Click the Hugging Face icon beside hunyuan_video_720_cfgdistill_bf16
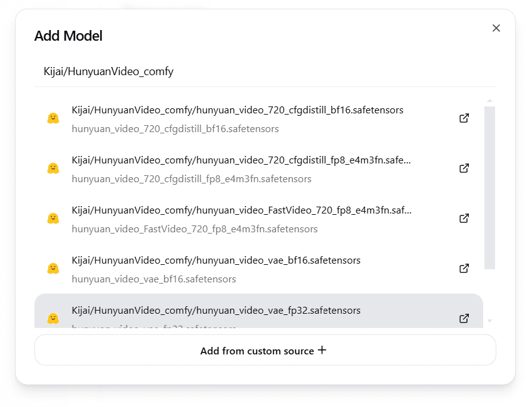 click(x=53, y=118)
